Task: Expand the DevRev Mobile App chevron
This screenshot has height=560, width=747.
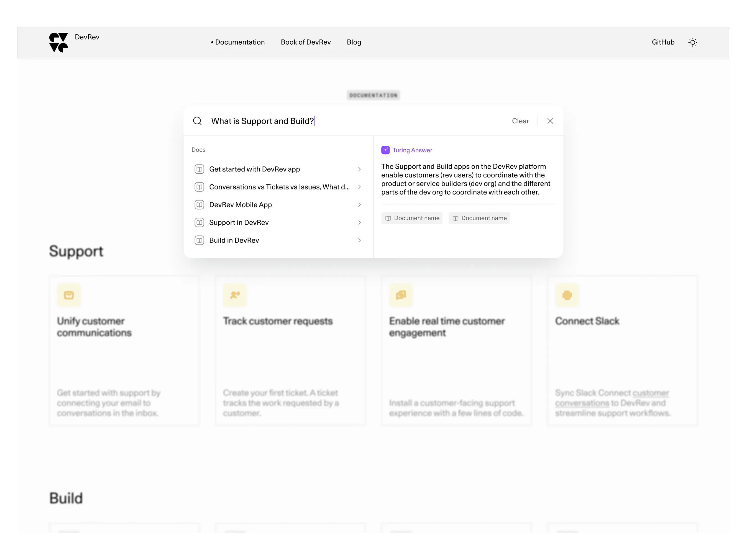Action: (x=359, y=205)
